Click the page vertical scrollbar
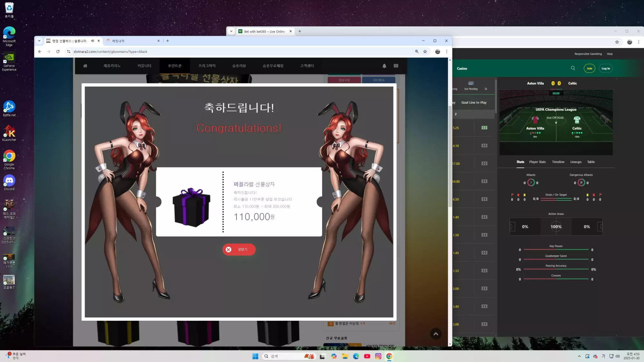The width and height of the screenshot is (644, 362). click(x=450, y=202)
